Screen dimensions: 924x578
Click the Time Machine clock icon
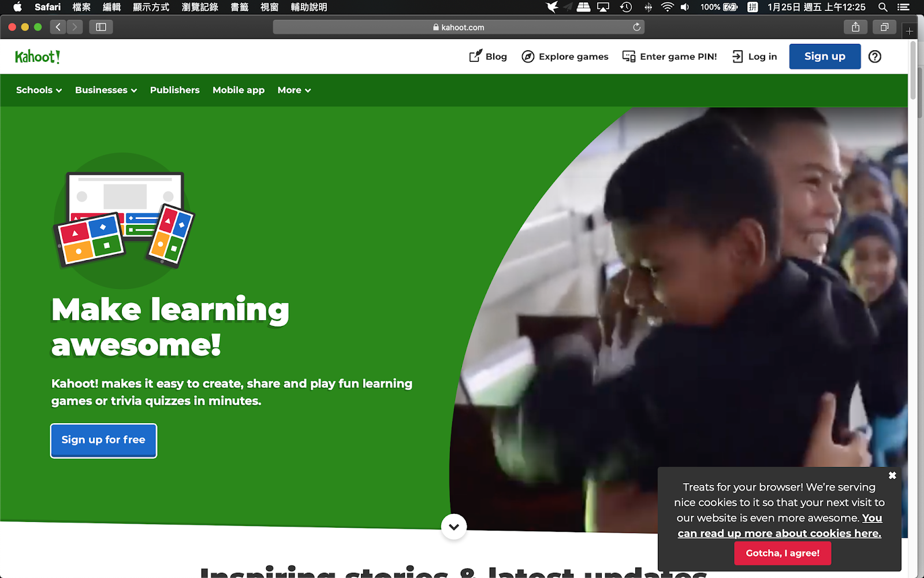coord(626,7)
